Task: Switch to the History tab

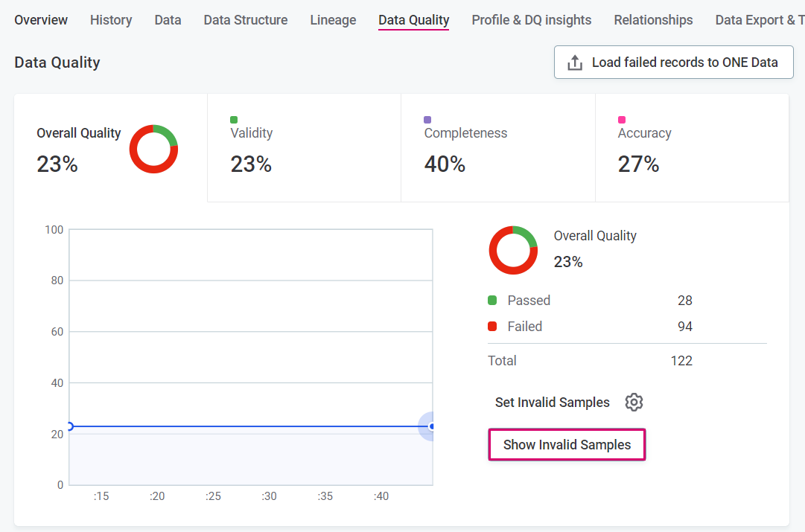Action: [x=111, y=20]
